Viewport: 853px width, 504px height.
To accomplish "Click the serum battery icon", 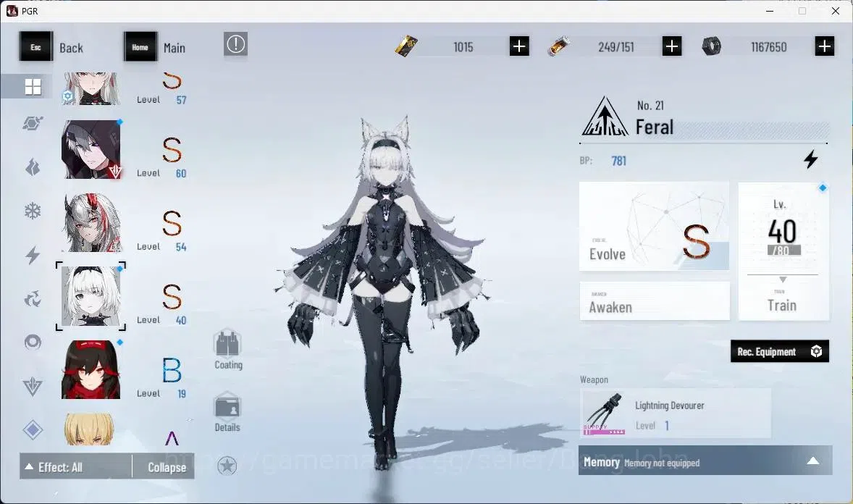I will (x=559, y=46).
